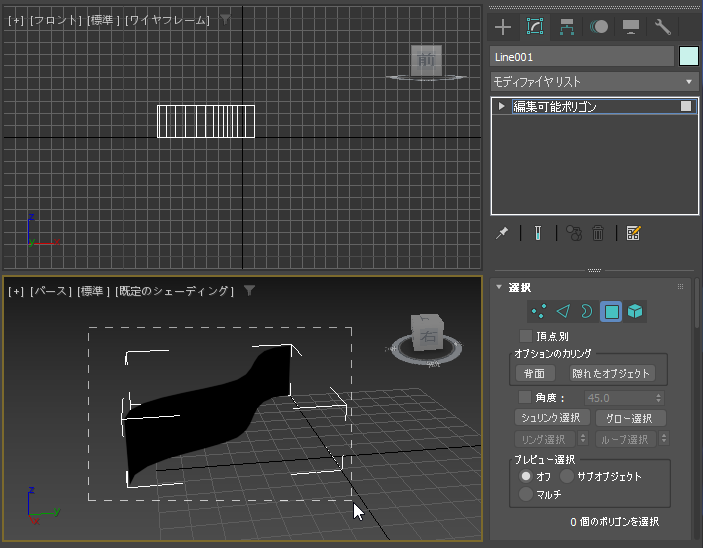Viewport: 703px width, 548px height.
Task: Choose the マルチ preview radio option
Action: (526, 494)
